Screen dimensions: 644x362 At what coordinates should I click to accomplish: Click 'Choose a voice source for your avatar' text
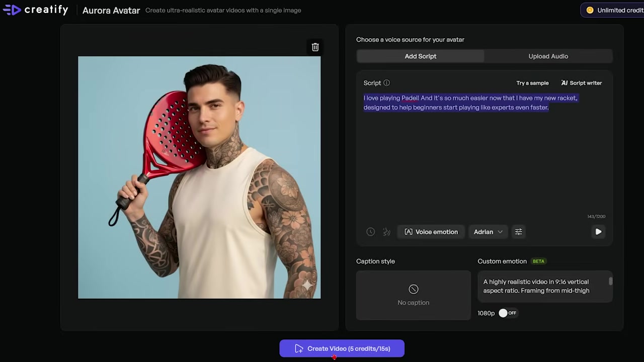click(x=410, y=40)
